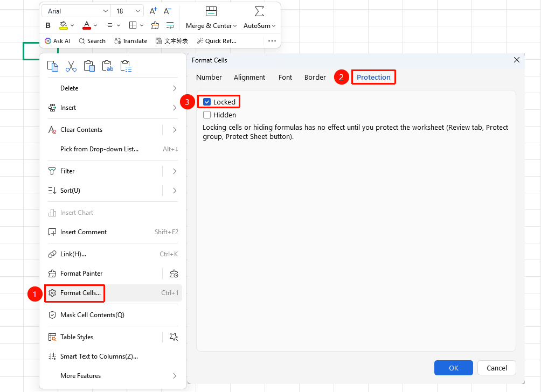Check the Hidden checkbox
Screen dimensions: 541x392
pos(207,115)
